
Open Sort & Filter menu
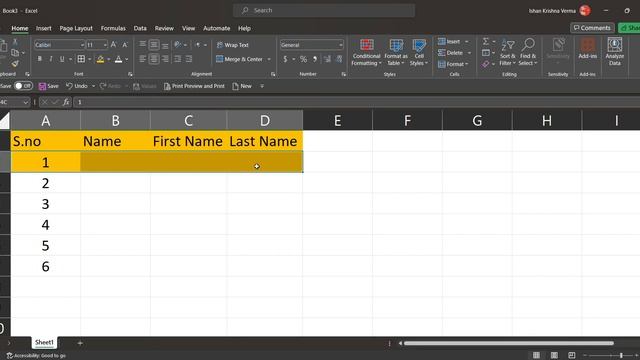(508, 52)
